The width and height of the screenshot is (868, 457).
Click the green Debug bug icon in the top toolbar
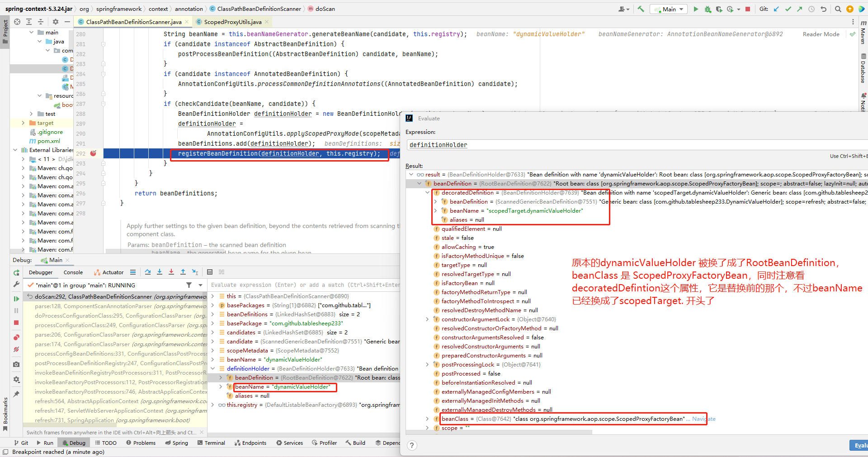[708, 9]
